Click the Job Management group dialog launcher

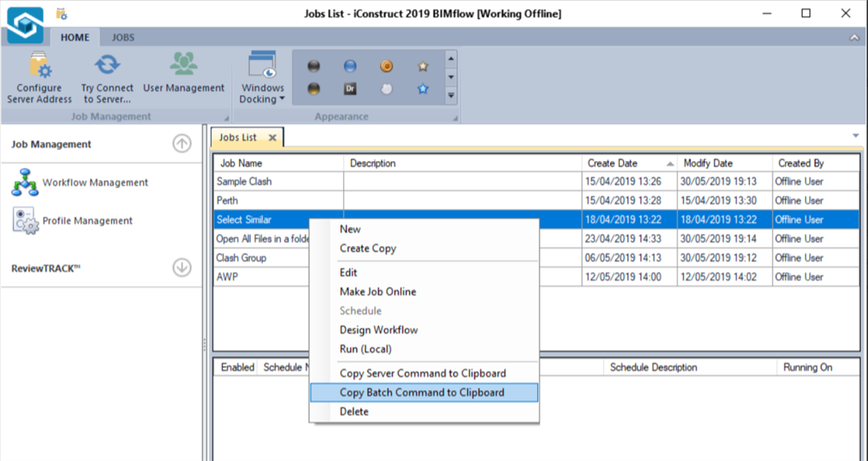[226, 118]
